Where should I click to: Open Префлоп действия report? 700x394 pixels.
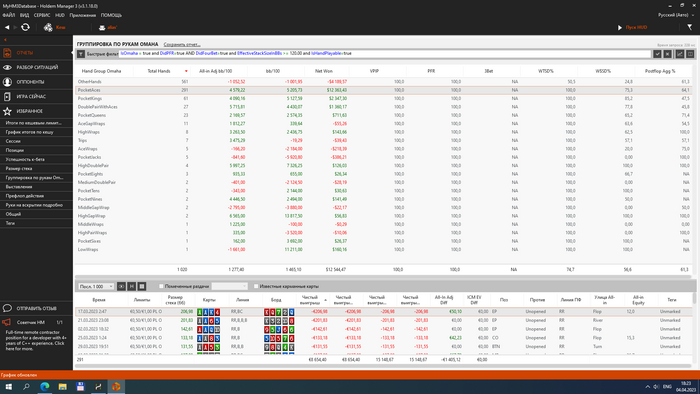[25, 196]
